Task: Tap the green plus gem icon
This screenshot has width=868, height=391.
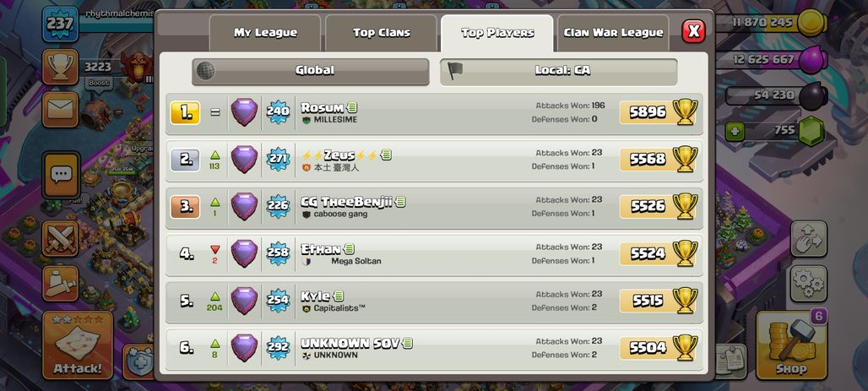Action: pyautogui.click(x=735, y=131)
